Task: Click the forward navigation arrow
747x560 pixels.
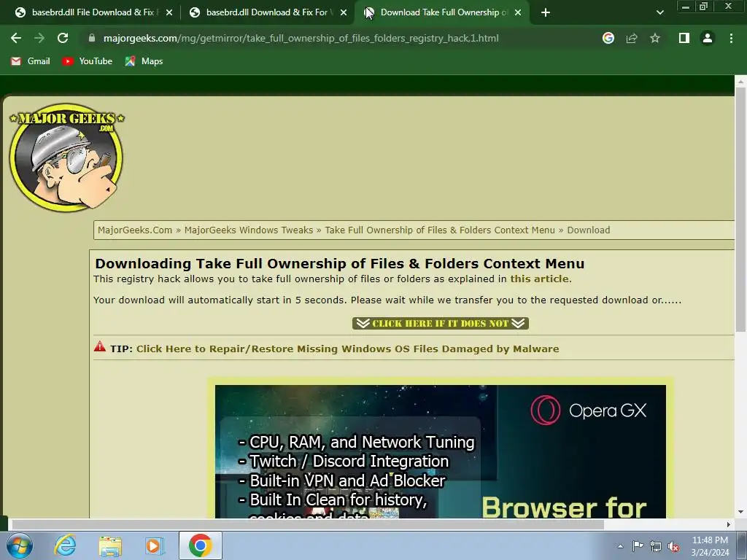Action: pos(39,38)
